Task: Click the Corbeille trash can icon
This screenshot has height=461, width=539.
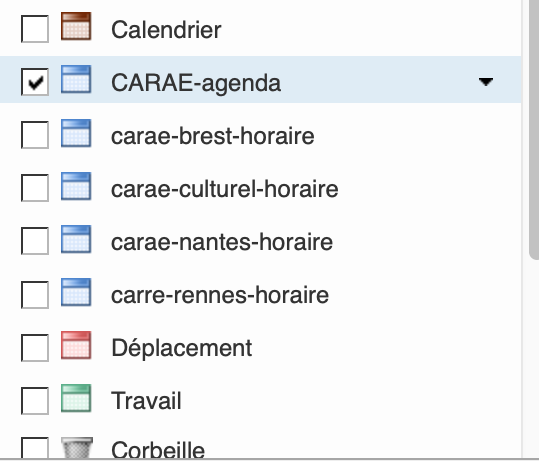Action: point(77,448)
